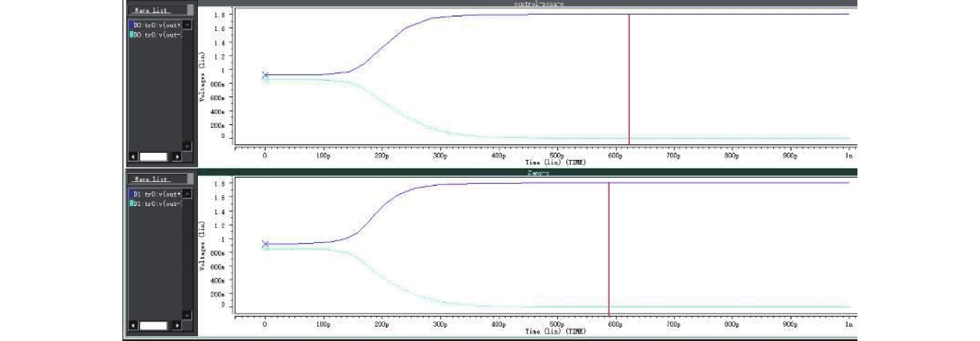Click horizontal scrollbar thumb in bottom Wave List
Screen dimensions: 980x341
tap(153, 325)
